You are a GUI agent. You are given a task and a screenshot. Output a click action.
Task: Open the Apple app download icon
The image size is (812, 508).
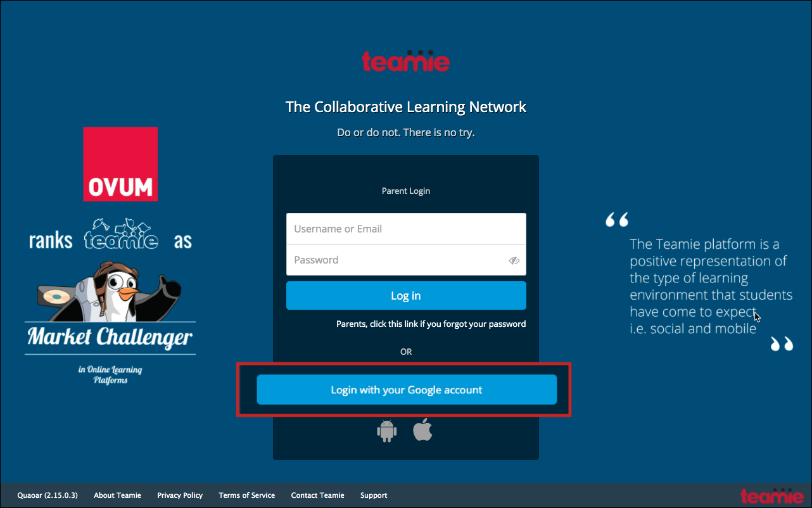pyautogui.click(x=422, y=429)
